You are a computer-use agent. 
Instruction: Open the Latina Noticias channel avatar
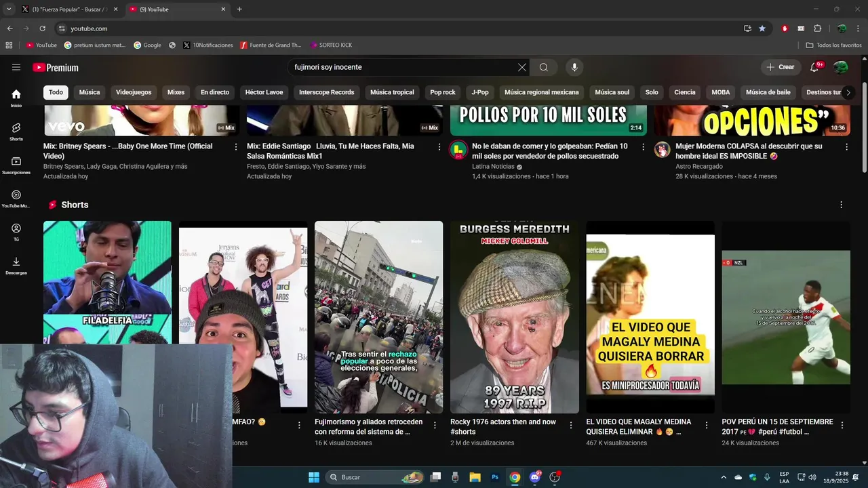tap(459, 150)
